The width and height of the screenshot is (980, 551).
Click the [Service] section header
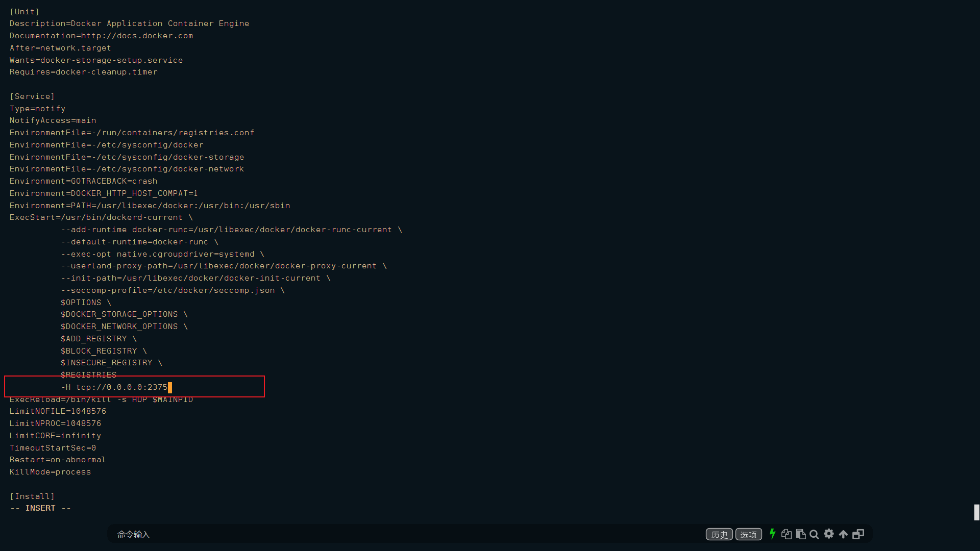(32, 96)
